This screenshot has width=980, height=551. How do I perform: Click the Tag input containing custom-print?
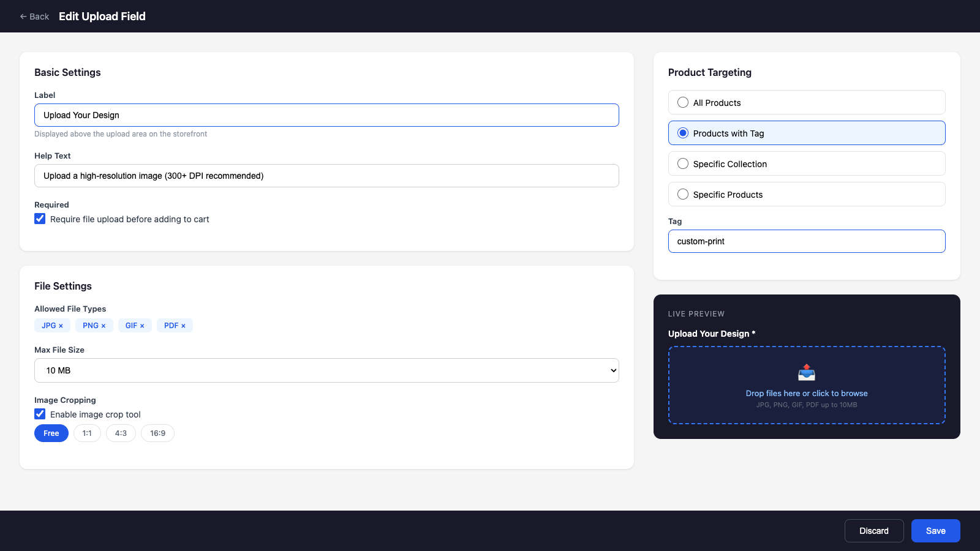[806, 241]
